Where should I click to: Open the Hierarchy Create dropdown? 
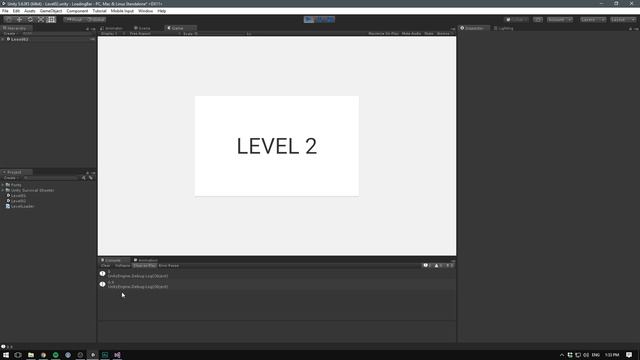[10, 33]
